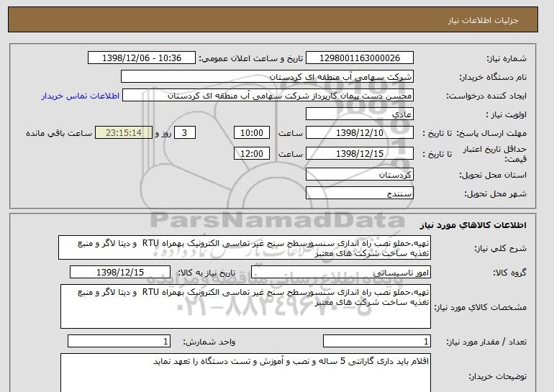Click the label مشخصات کالای مورد نیاز

pyautogui.click(x=481, y=307)
